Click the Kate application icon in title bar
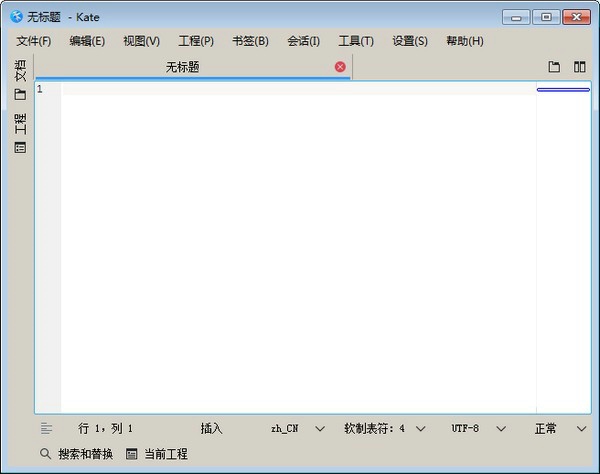 point(16,17)
